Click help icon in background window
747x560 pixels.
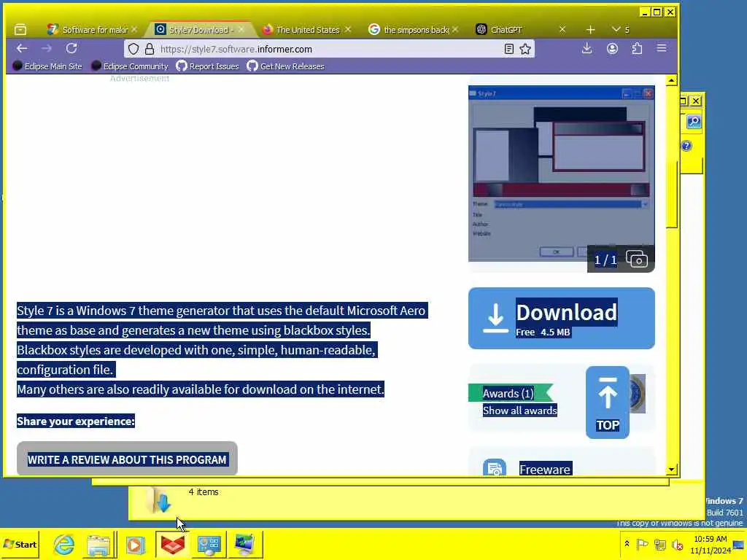pos(686,146)
